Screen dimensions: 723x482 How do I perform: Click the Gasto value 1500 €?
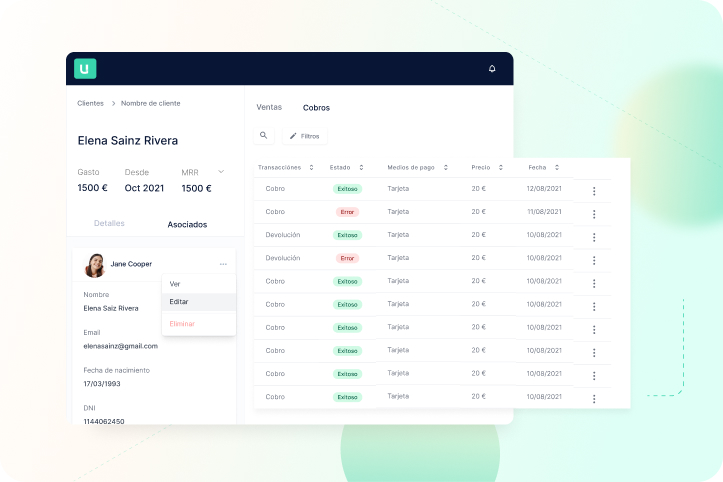tap(92, 188)
